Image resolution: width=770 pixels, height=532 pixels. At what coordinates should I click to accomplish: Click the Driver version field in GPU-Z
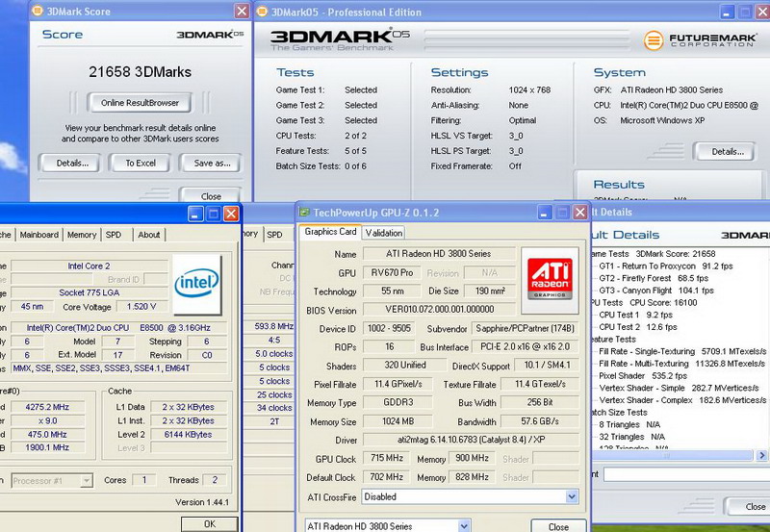pyautogui.click(x=471, y=440)
